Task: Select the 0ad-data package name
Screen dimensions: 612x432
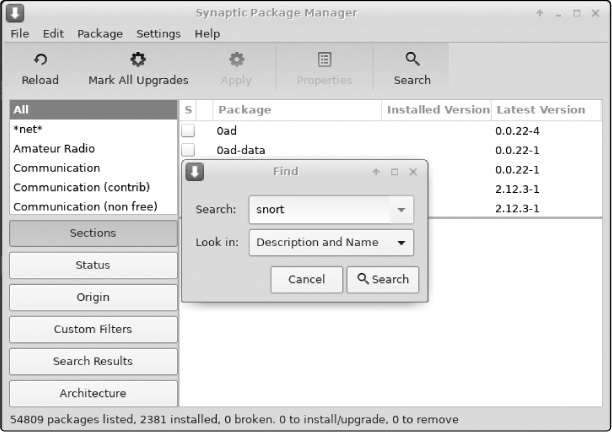Action: pyautogui.click(x=241, y=150)
